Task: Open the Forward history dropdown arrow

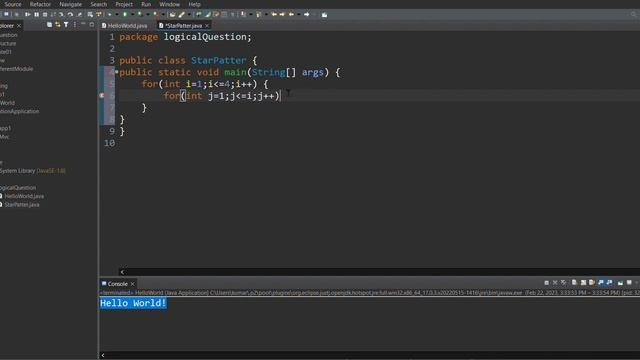Action: [x=314, y=14]
